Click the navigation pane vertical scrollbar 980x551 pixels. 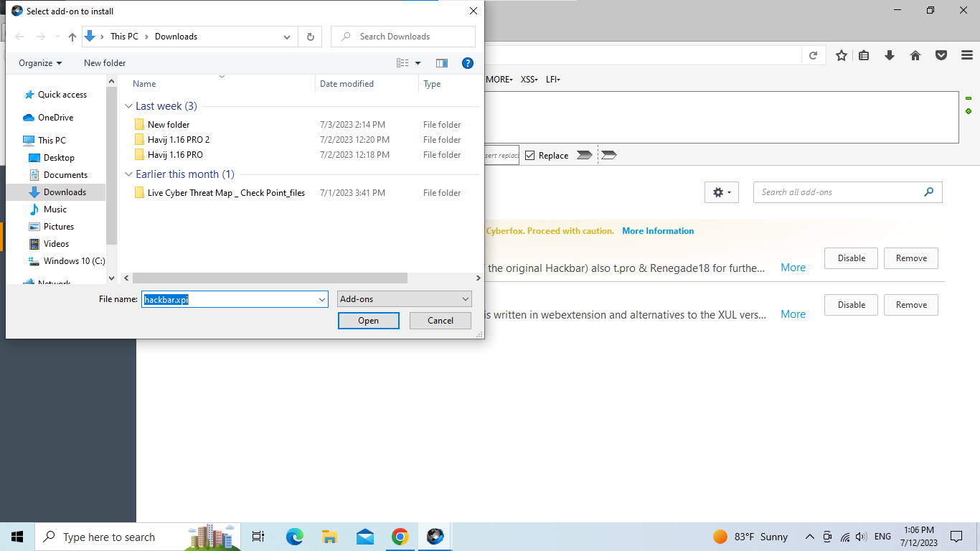click(x=111, y=165)
